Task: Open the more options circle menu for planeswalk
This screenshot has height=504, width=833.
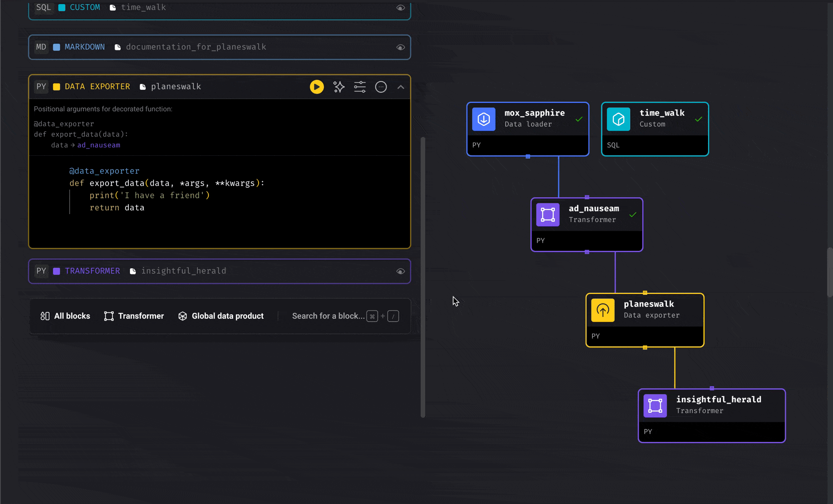Action: pos(381,87)
